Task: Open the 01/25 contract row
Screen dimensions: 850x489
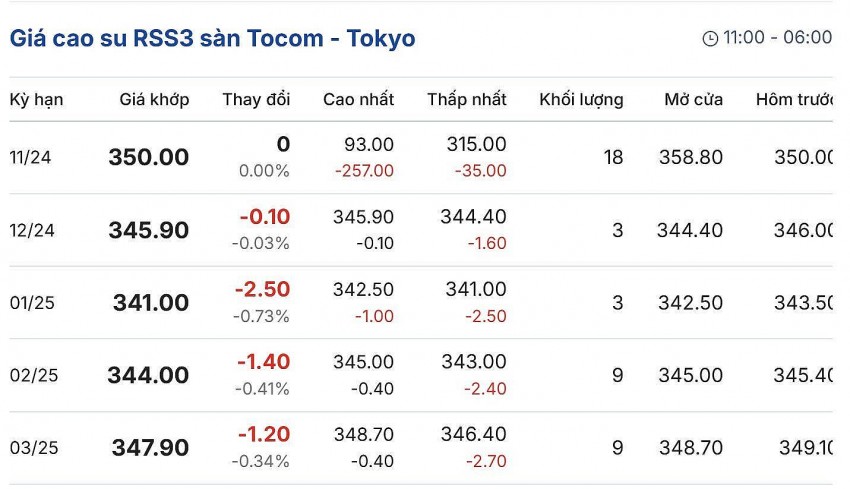Action: click(x=32, y=303)
